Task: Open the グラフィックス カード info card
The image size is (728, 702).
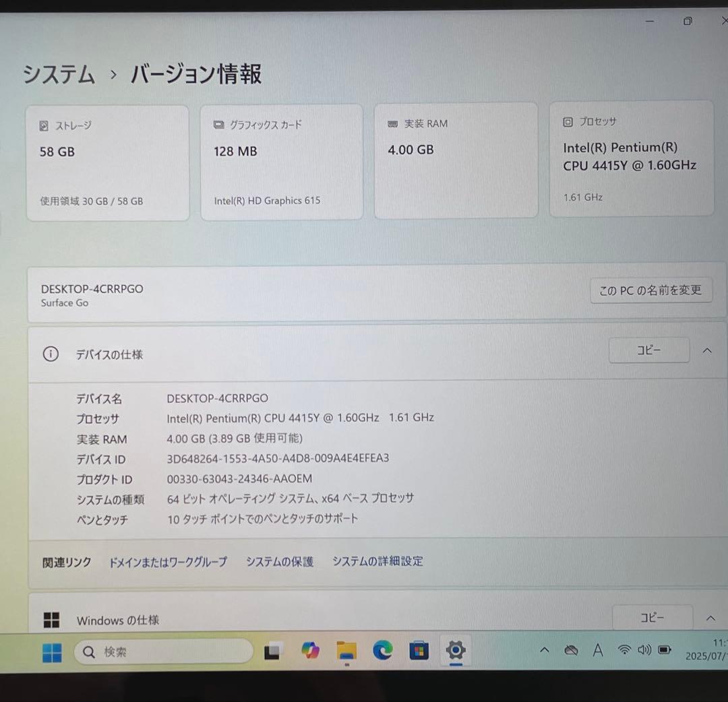Action: tap(282, 162)
